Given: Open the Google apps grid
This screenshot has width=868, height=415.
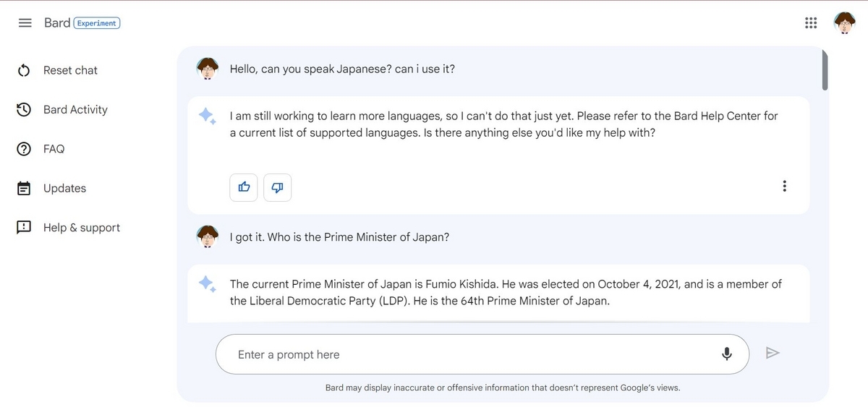Looking at the screenshot, I should pos(811,23).
